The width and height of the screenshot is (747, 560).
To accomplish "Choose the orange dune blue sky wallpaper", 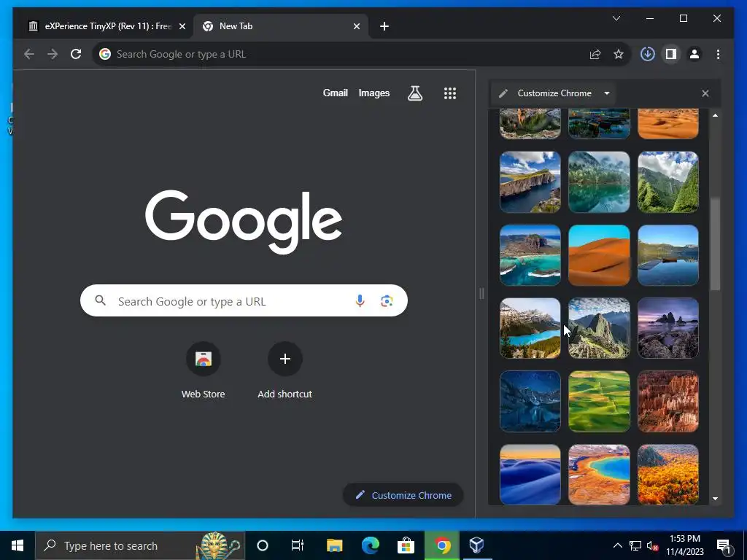I will [x=599, y=255].
